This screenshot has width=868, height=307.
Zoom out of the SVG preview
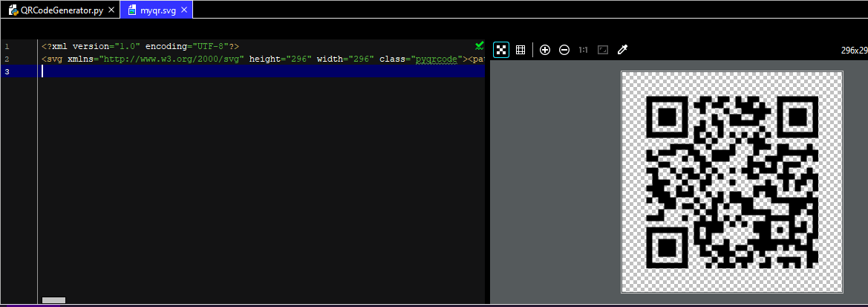click(564, 50)
